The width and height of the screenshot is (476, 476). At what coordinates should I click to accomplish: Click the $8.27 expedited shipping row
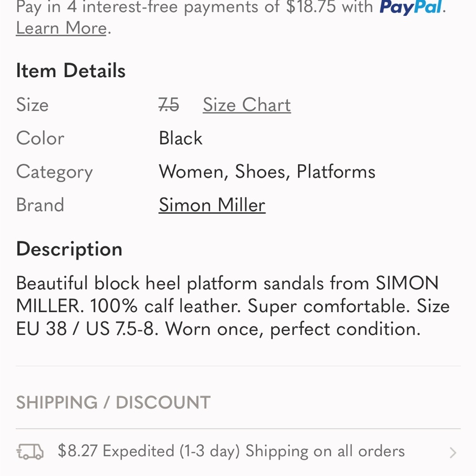point(231,451)
